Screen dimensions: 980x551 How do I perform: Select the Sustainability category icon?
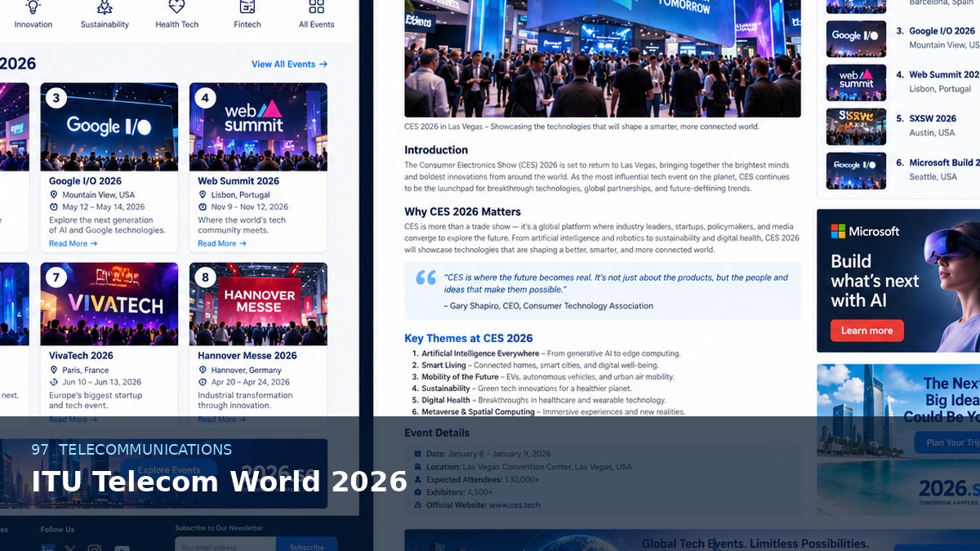pos(105,7)
